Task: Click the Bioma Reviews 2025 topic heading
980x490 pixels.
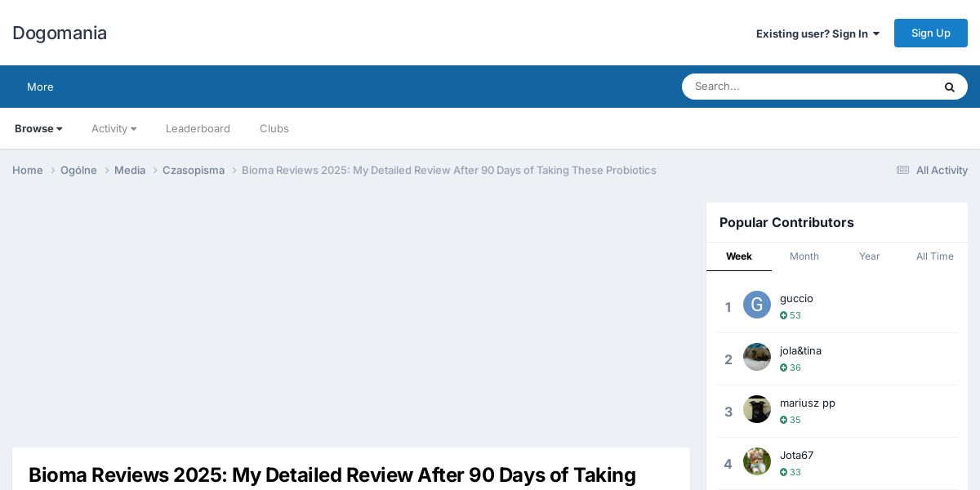Action: [x=332, y=475]
